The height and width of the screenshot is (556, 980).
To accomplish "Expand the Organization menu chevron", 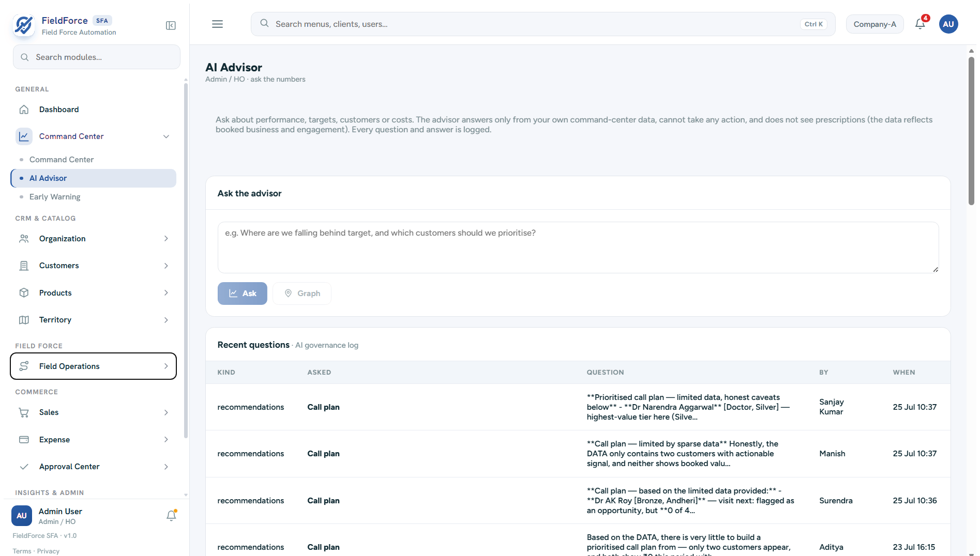I will pos(166,239).
